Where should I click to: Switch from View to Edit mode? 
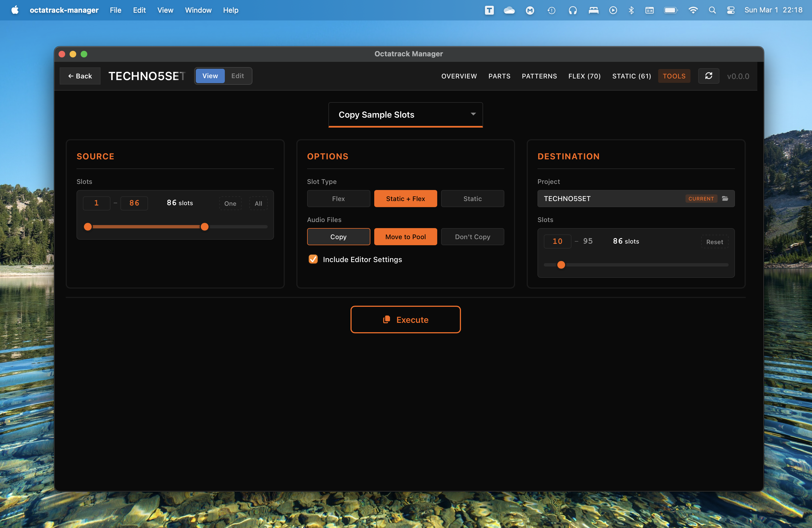238,76
